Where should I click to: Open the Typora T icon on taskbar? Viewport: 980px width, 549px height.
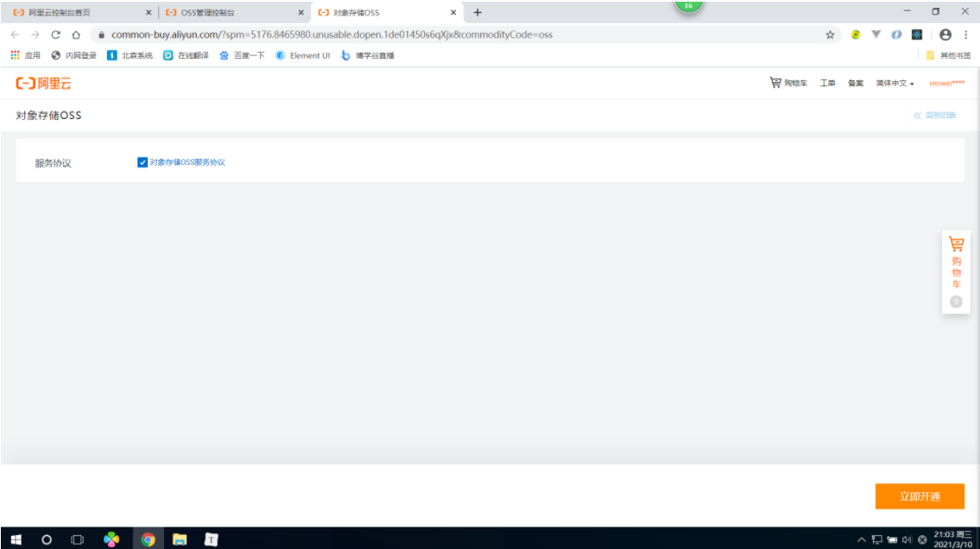click(212, 539)
